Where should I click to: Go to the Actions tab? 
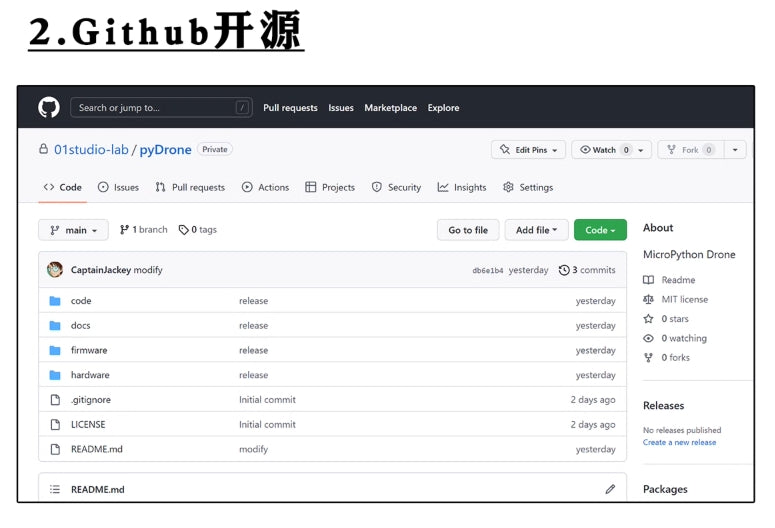265,187
